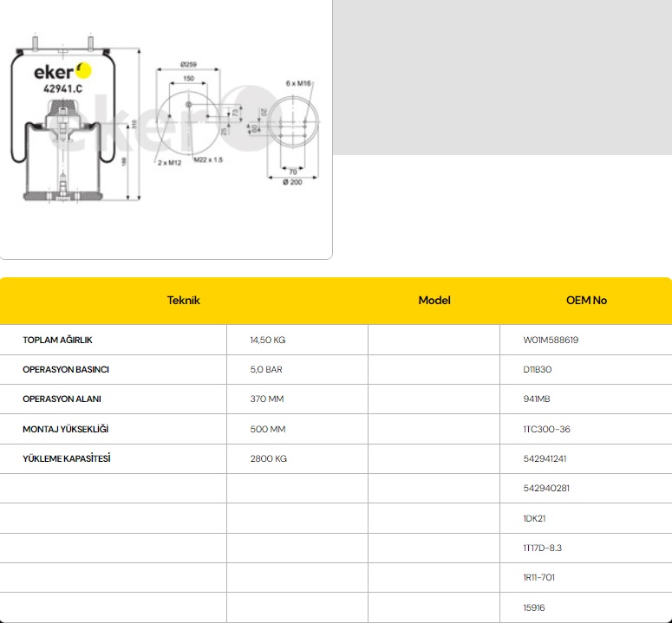Click OEM number 542941241

coord(545,458)
